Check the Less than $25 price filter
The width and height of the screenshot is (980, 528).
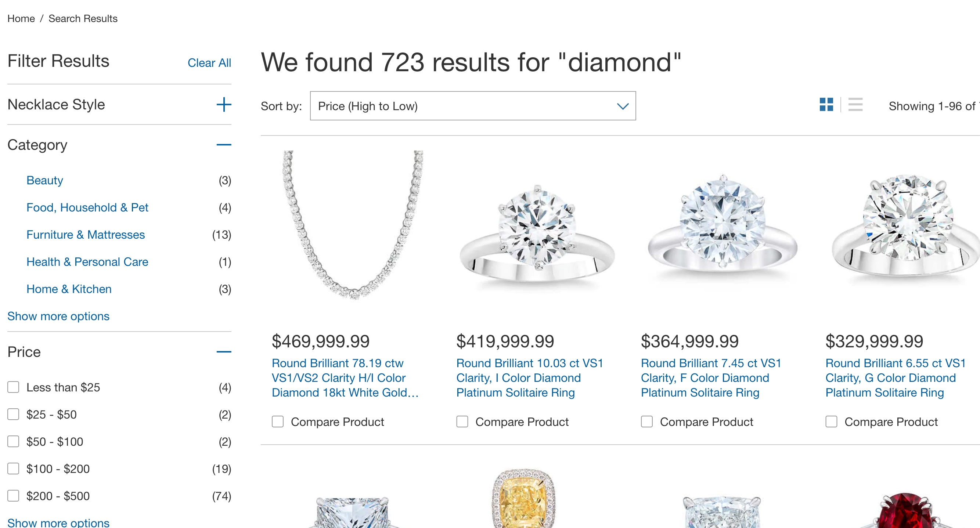click(x=13, y=387)
